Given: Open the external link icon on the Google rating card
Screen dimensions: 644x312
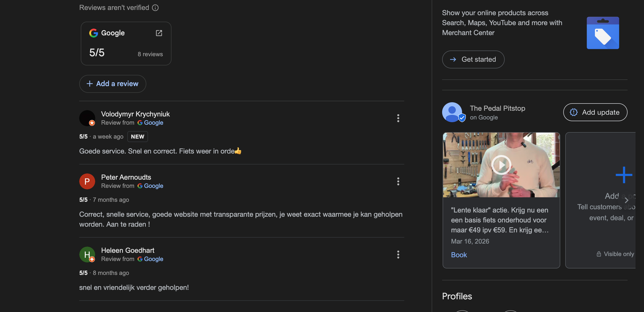Looking at the screenshot, I should pyautogui.click(x=159, y=33).
